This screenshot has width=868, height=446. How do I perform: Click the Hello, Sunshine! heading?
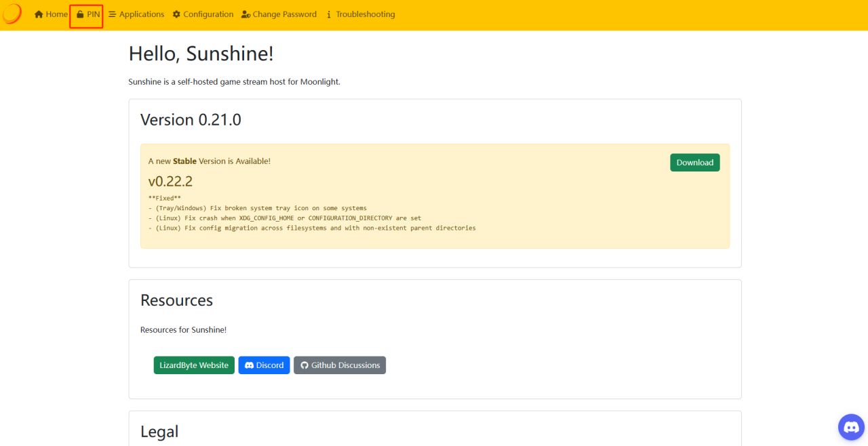pos(201,54)
